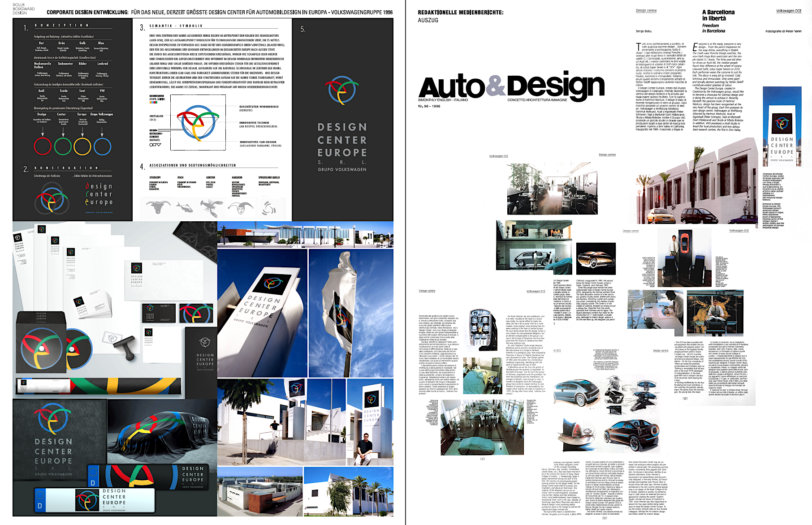The image size is (812, 525).
Task: Click the 'Fotografie di Peter Vann' credit
Action: 783,31
